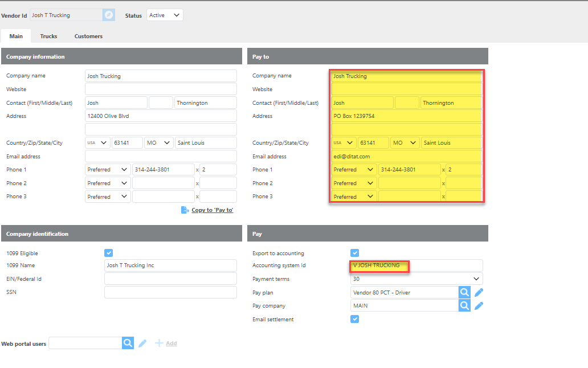Click the lookup icon beside the Vendor Id field

click(x=109, y=15)
